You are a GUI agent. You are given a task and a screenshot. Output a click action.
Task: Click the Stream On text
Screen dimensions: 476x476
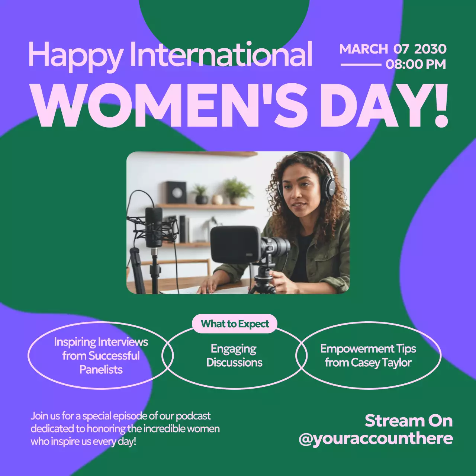408,421
